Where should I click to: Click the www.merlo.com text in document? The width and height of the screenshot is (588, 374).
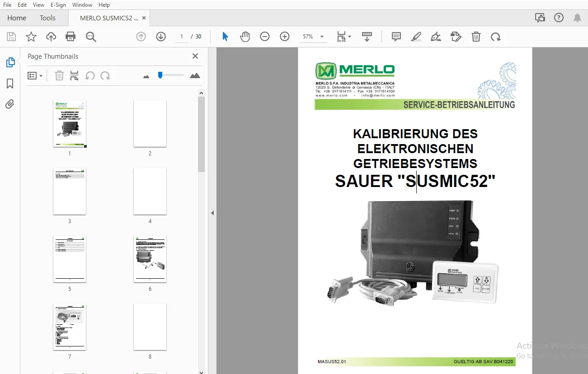click(x=331, y=95)
